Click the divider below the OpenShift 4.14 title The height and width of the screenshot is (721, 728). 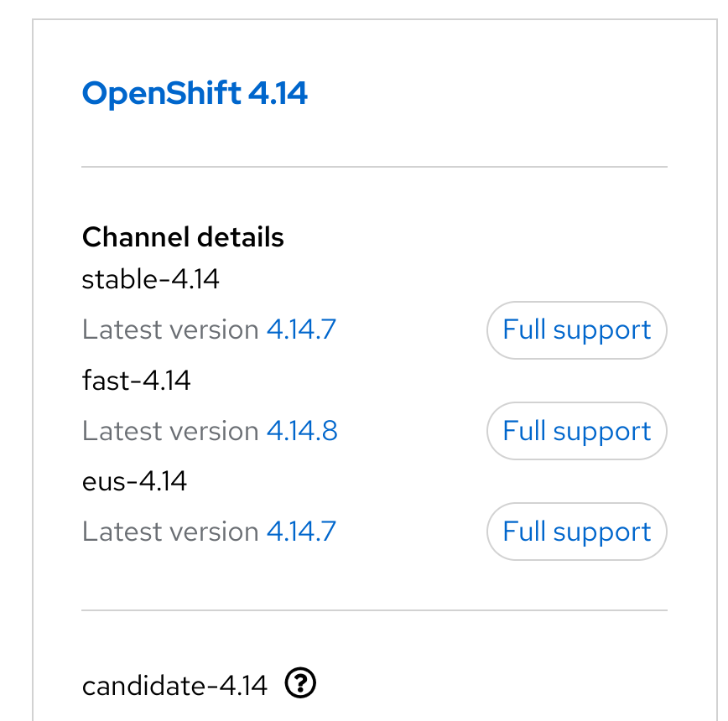(374, 168)
